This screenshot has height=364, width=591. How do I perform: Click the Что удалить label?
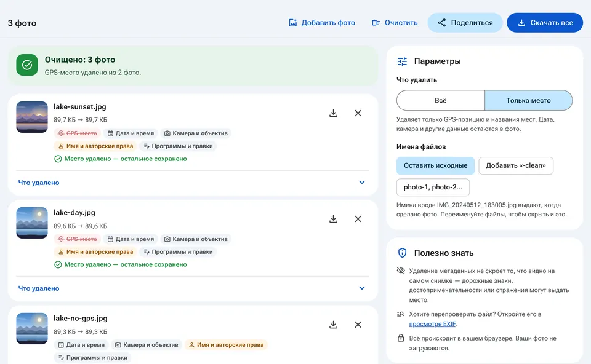click(417, 80)
